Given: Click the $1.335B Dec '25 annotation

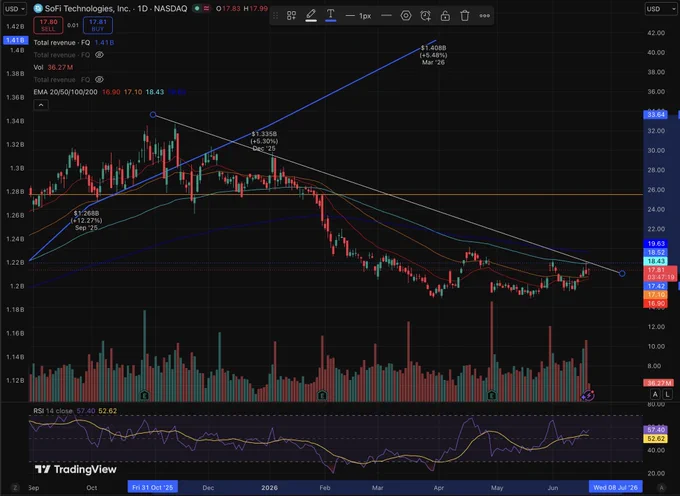Looking at the screenshot, I should pyautogui.click(x=264, y=141).
